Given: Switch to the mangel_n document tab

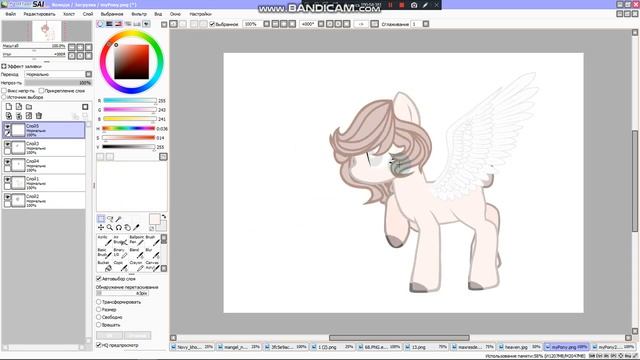Looking at the screenshot, I should click(x=238, y=347).
